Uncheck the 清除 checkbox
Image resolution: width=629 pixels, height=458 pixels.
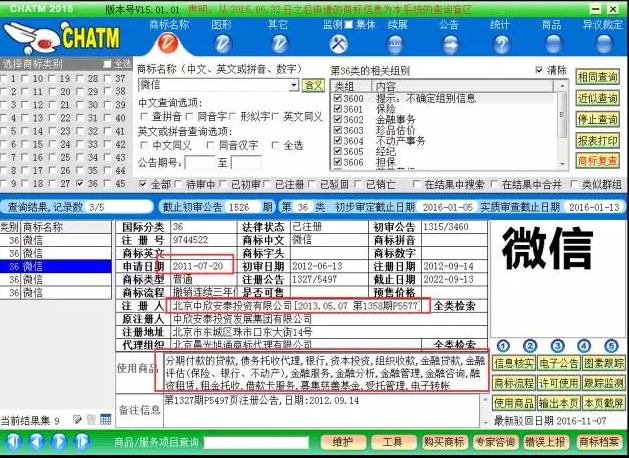(x=539, y=71)
